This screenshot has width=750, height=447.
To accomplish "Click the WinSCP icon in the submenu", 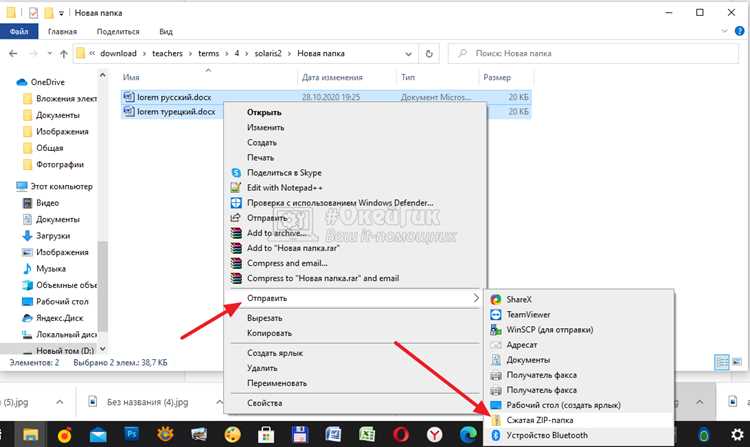I will [496, 329].
